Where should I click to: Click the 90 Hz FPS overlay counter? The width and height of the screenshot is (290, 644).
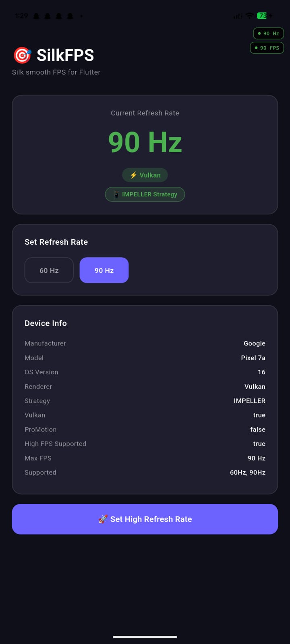pos(267,47)
